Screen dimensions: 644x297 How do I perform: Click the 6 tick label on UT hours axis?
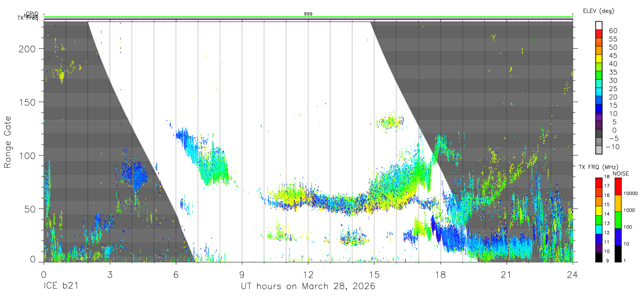[x=176, y=274]
